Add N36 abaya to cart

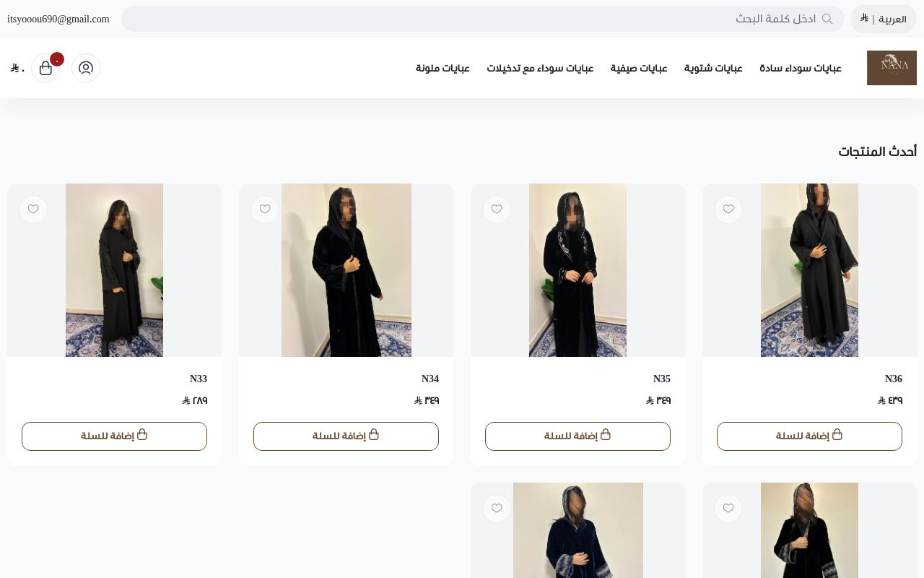coord(809,436)
